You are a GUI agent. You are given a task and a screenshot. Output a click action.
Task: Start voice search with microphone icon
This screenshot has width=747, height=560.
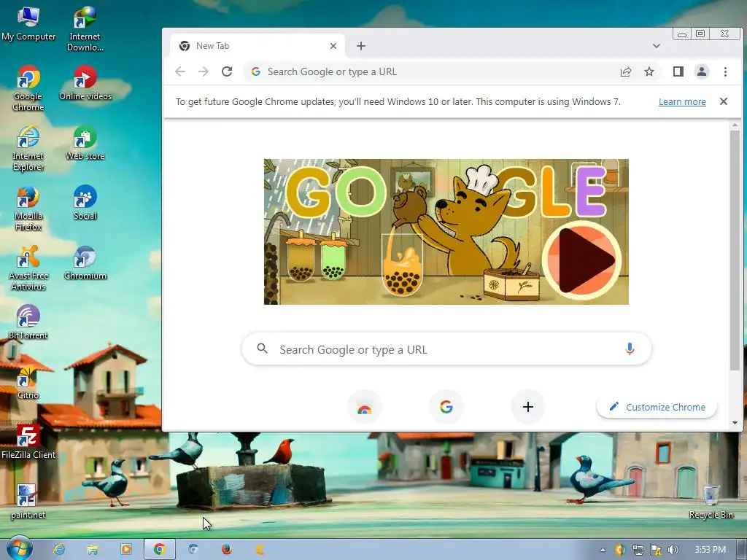pyautogui.click(x=630, y=349)
